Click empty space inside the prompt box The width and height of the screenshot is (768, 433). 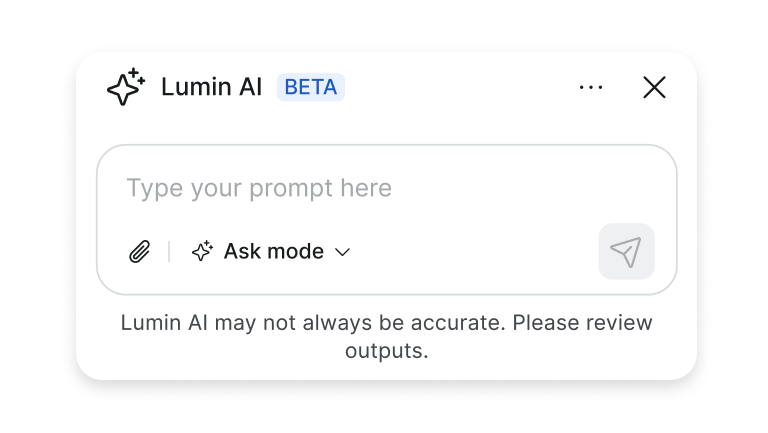point(480,250)
